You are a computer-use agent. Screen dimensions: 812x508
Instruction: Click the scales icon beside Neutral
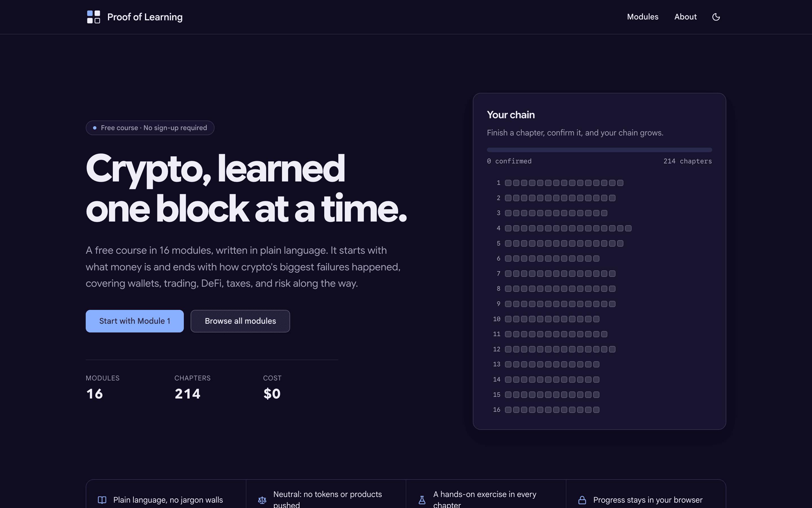click(x=262, y=500)
